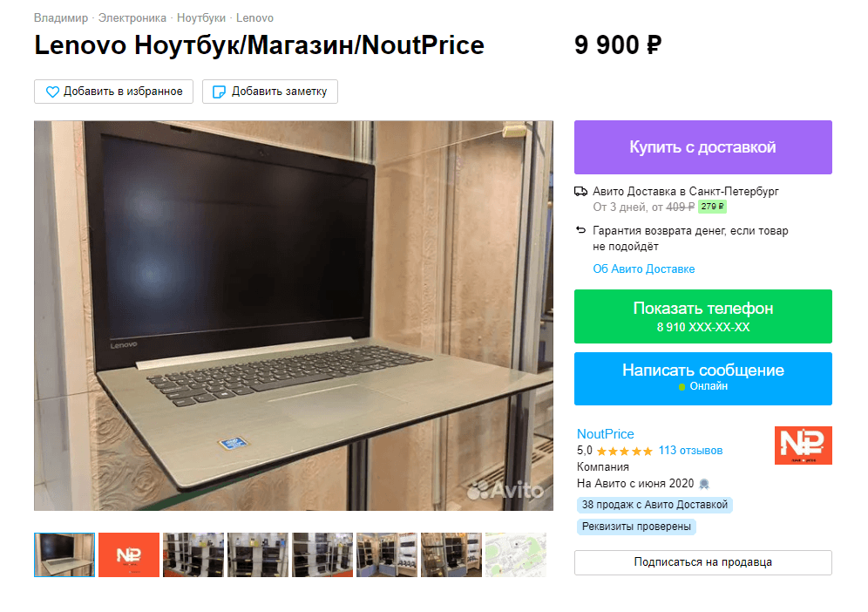Open the 113 отзывов reviews link

[690, 451]
